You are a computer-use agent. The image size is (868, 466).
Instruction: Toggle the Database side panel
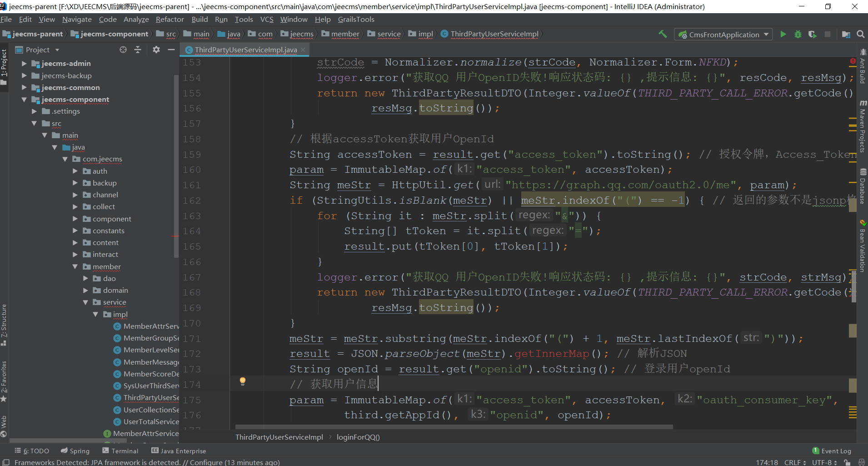[862, 186]
